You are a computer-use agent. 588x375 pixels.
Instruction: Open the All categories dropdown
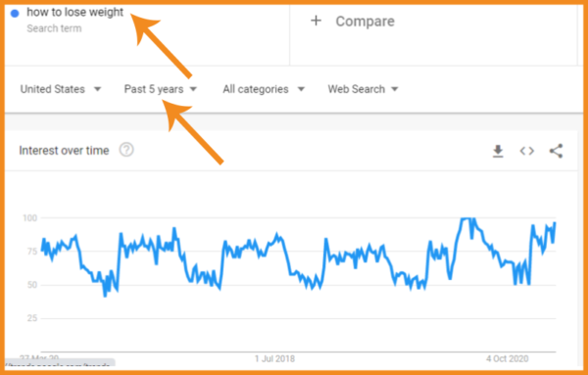click(x=264, y=89)
